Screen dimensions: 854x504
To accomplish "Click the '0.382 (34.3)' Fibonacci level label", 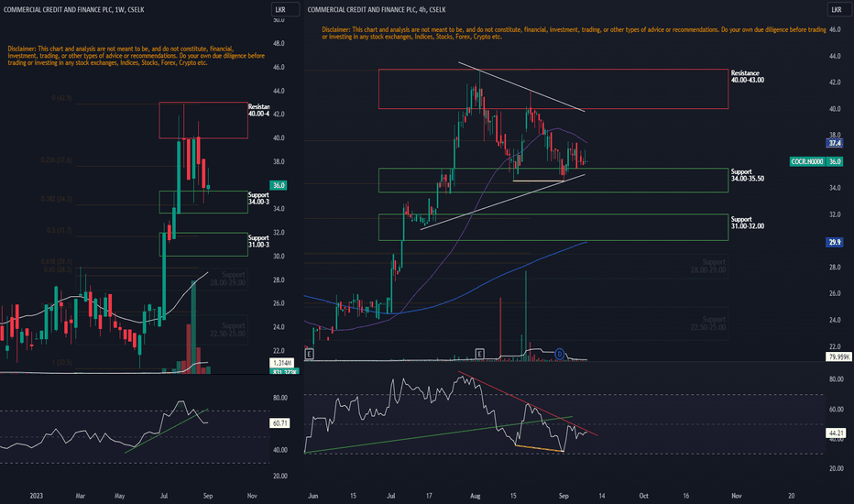I will [x=56, y=199].
